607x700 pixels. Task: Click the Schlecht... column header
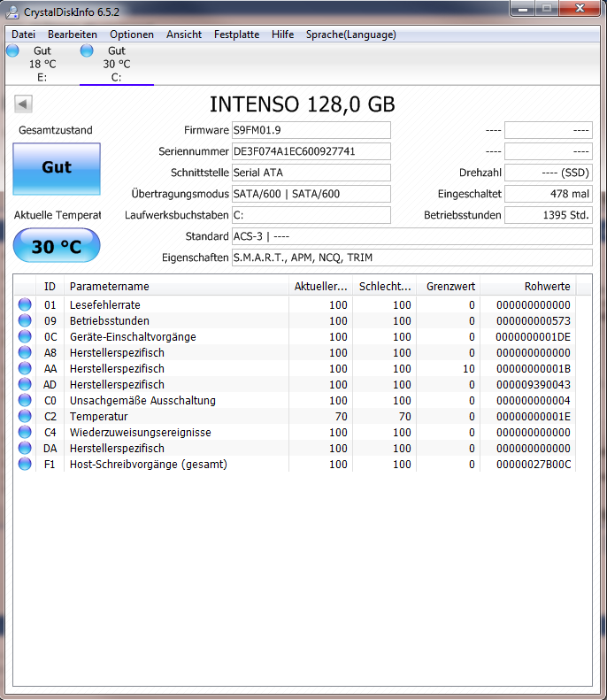[x=384, y=286]
